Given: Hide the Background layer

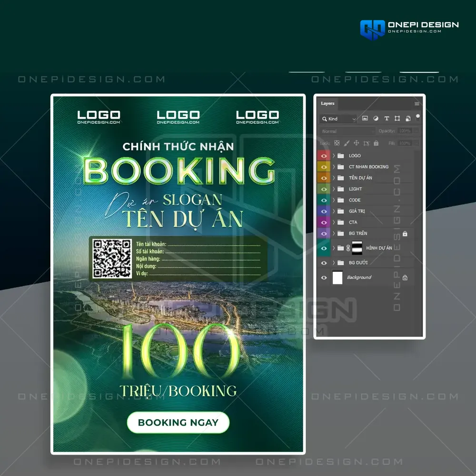Looking at the screenshot, I should point(324,278).
